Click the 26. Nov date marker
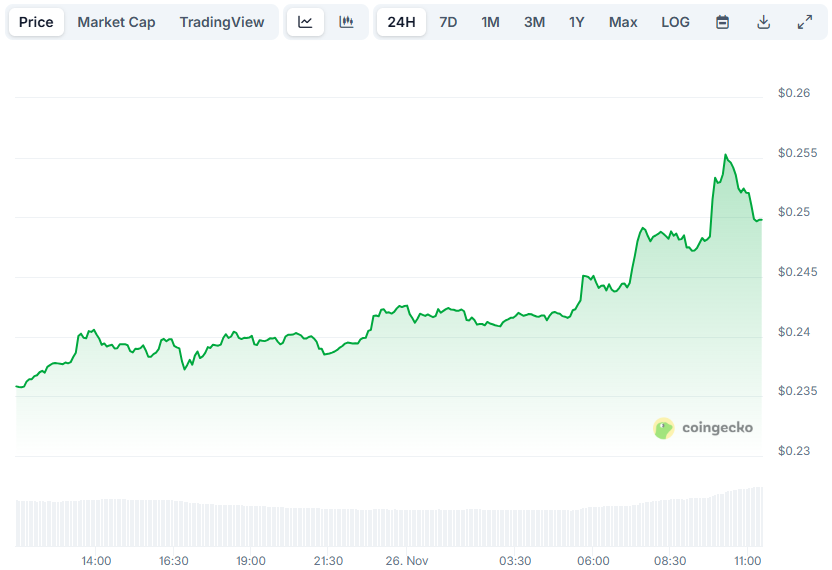The image size is (832, 570). pos(405,561)
